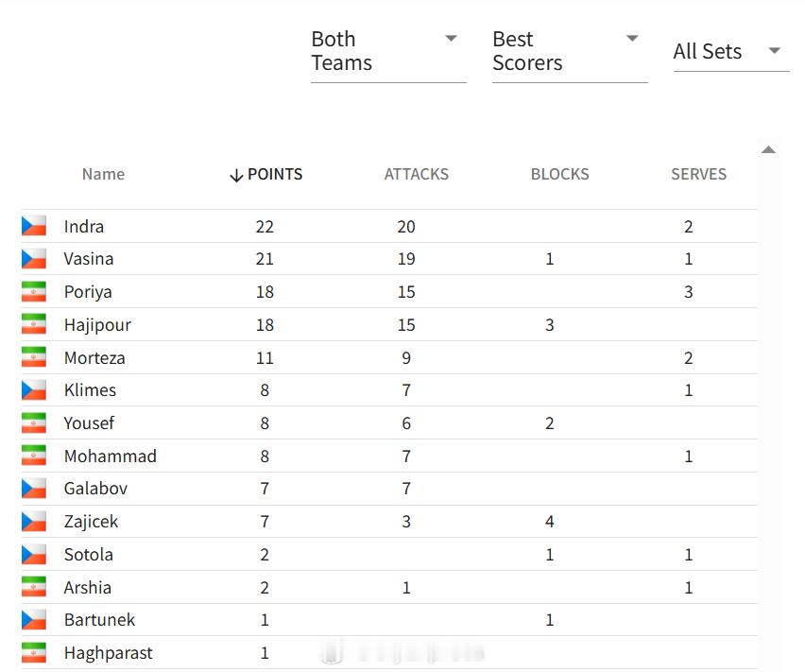Sort the table by SERVES column
Image resolution: width=805 pixels, height=672 pixels.
pyautogui.click(x=699, y=174)
